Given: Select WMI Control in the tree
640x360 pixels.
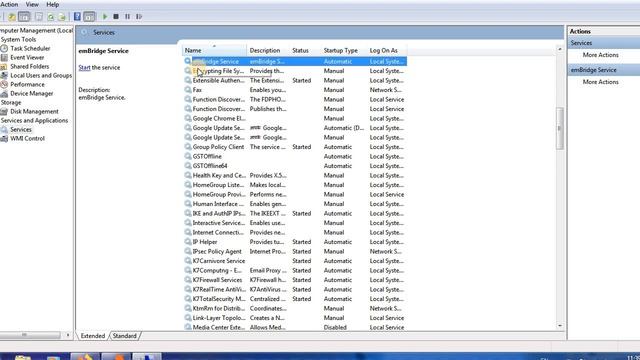Looking at the screenshot, I should click(x=27, y=138).
